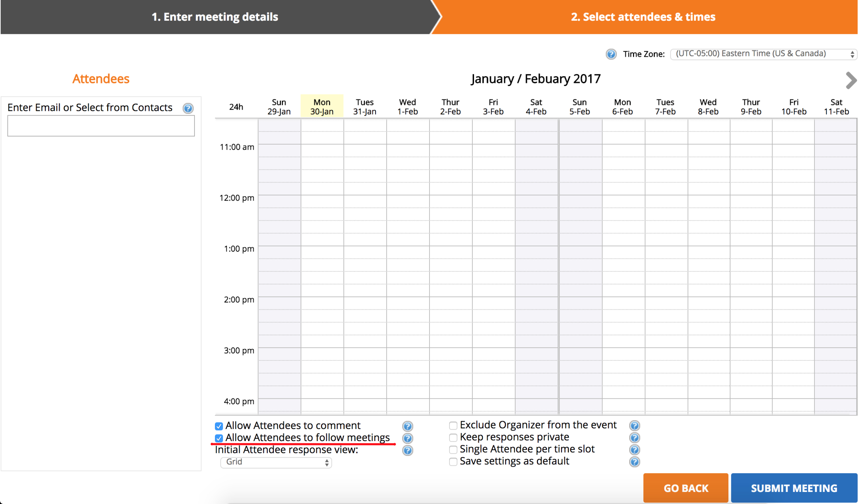Screen dimensions: 859x504
Task: Click the 3:00 pm time label
Action: click(x=239, y=350)
